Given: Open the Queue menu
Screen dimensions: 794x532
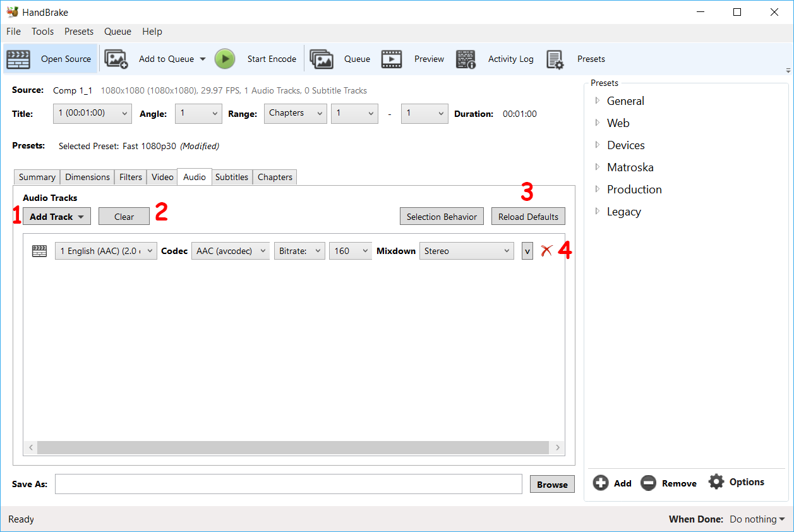Looking at the screenshot, I should click(x=118, y=32).
